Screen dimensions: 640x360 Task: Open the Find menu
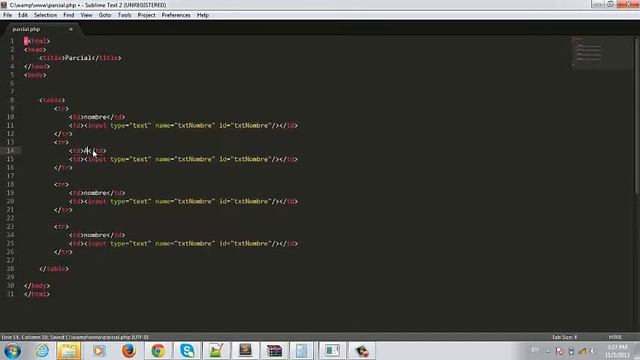pos(69,15)
